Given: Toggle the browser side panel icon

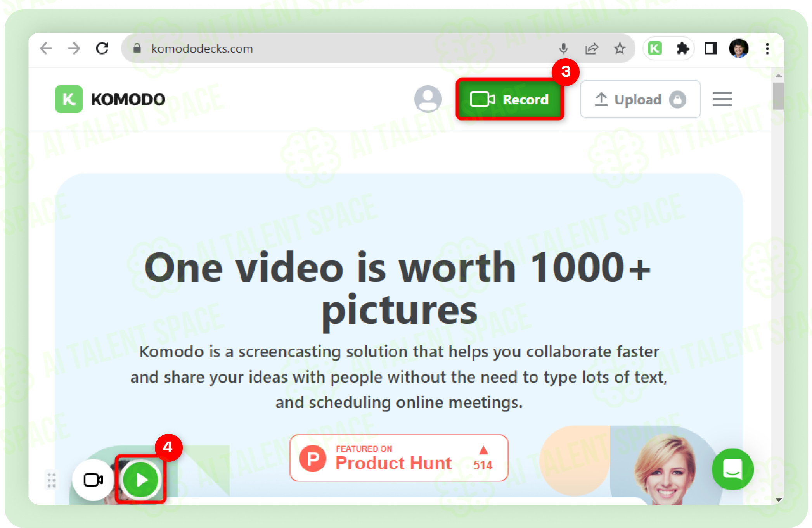Looking at the screenshot, I should pyautogui.click(x=710, y=48).
